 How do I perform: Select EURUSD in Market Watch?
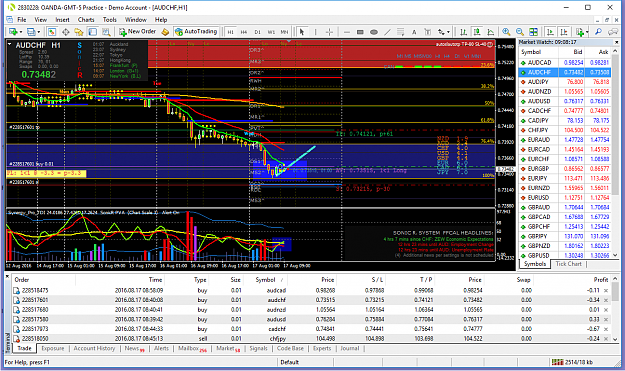point(564,198)
